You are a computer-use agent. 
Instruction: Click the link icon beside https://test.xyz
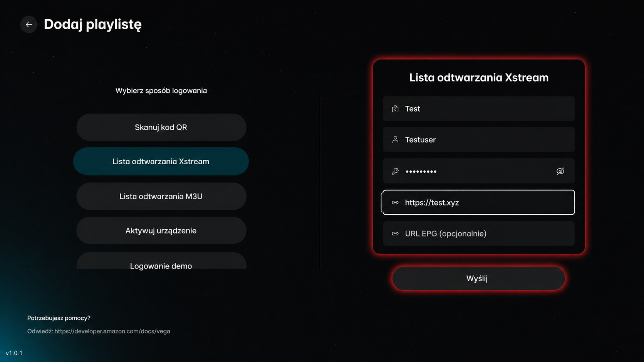point(395,202)
